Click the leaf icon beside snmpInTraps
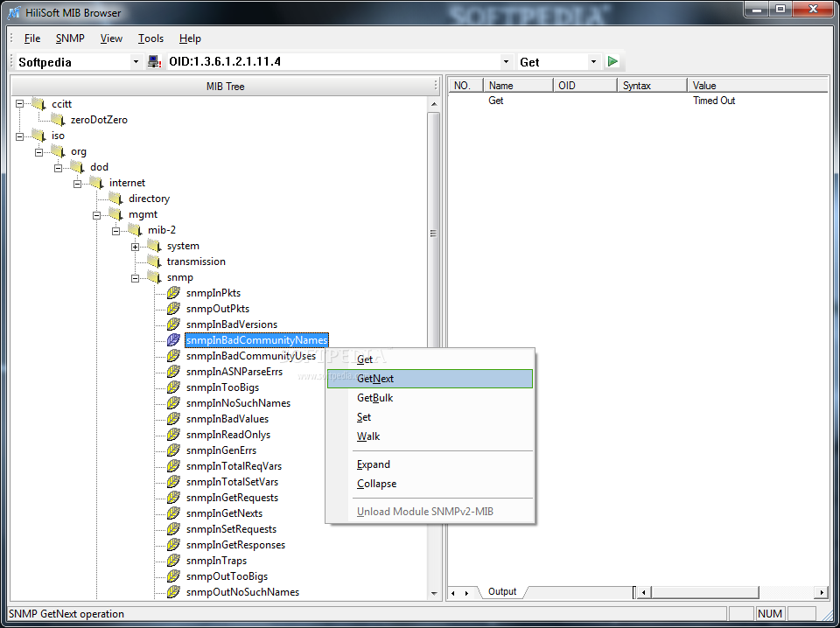840x628 pixels. pos(173,560)
